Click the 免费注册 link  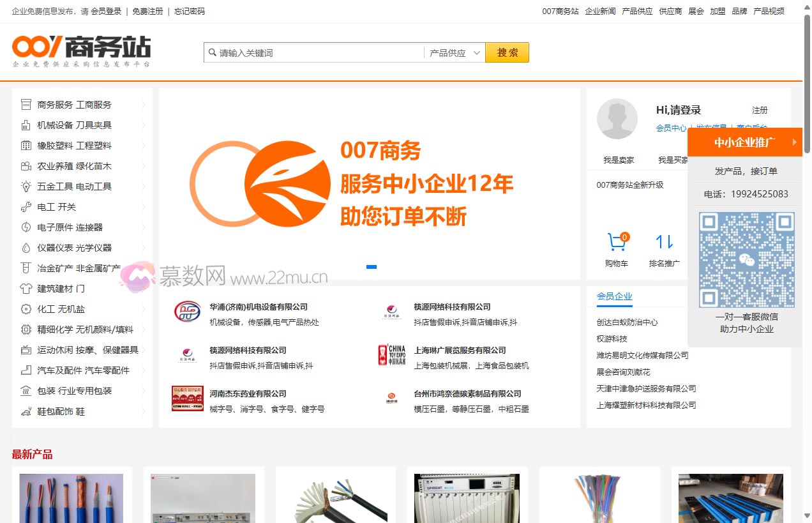click(x=147, y=11)
